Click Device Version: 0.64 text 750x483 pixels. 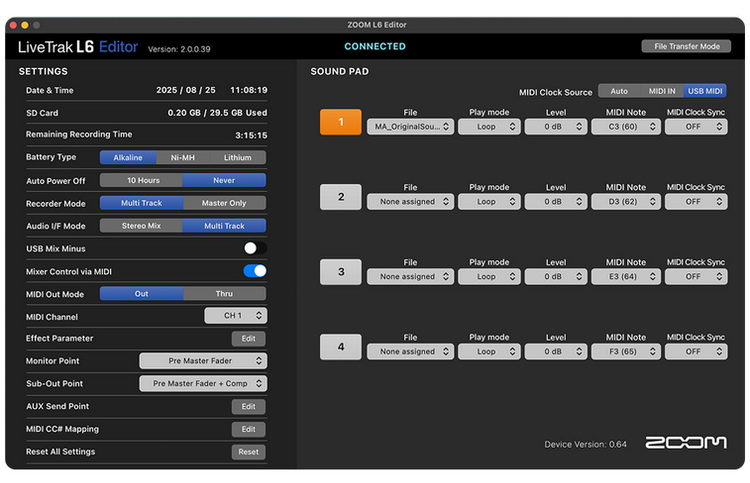click(x=585, y=444)
